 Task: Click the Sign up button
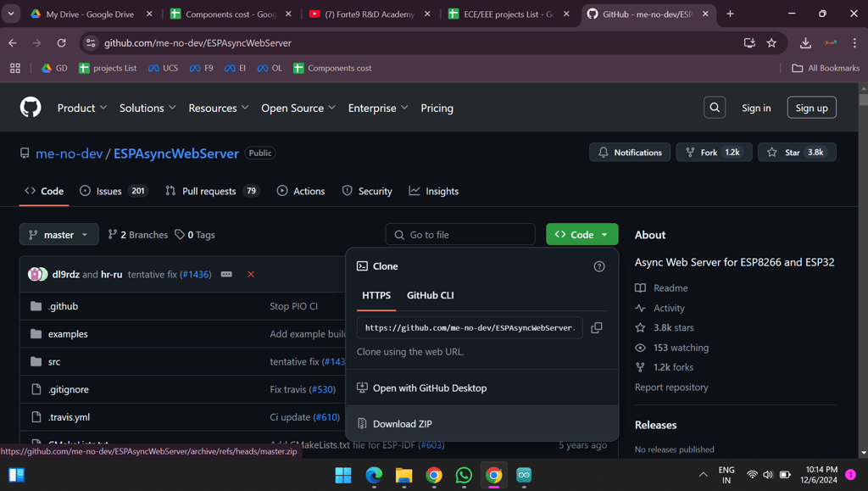[x=811, y=108]
